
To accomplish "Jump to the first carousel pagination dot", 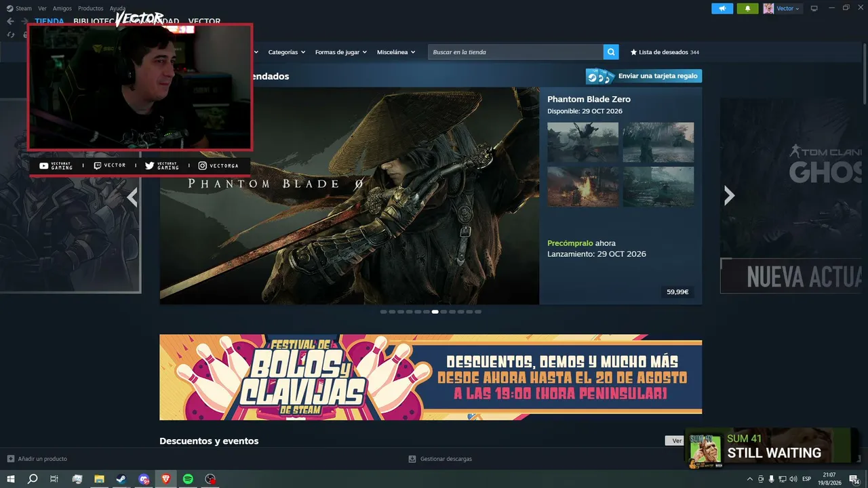I will tap(384, 312).
